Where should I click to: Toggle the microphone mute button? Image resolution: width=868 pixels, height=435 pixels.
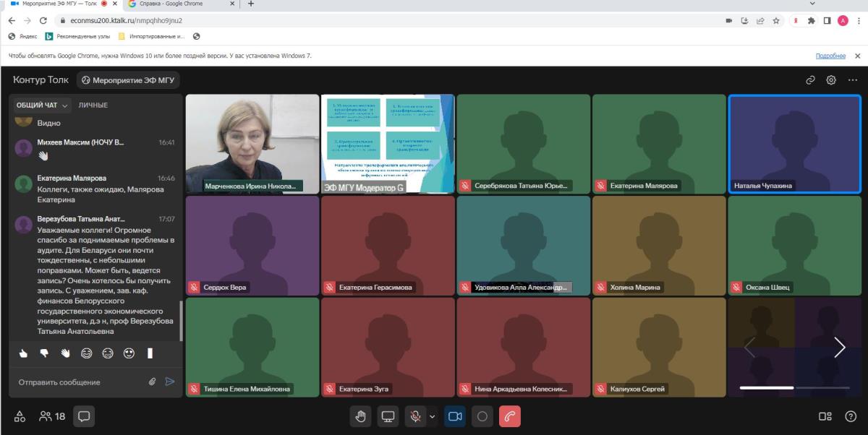(415, 416)
